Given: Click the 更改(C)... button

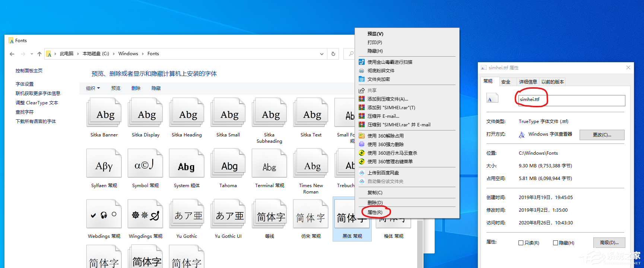Looking at the screenshot, I should click(x=602, y=135).
